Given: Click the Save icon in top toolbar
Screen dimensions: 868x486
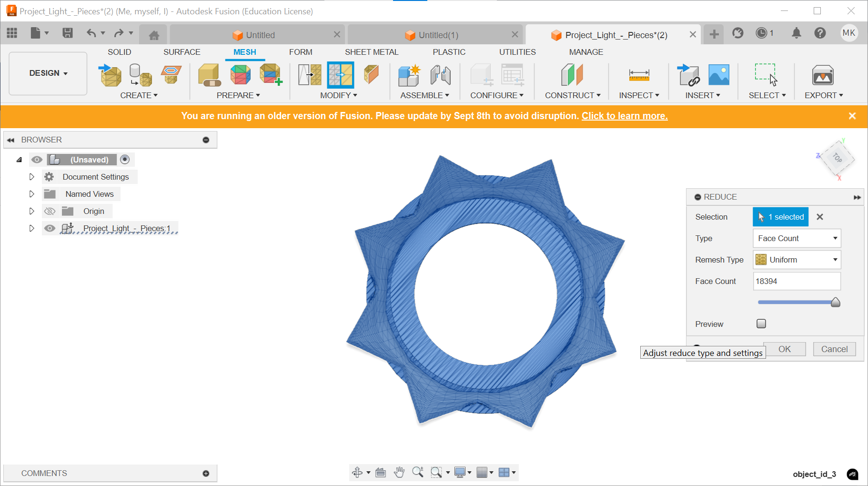Looking at the screenshot, I should pos(68,33).
